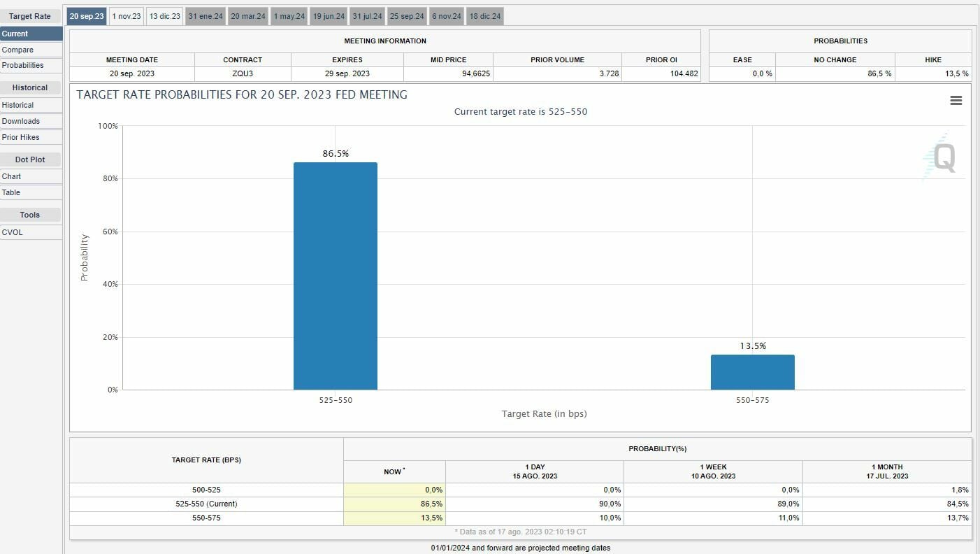Open the 31 jul.24 meeting tab
This screenshot has width=980, height=554.
pos(368,16)
